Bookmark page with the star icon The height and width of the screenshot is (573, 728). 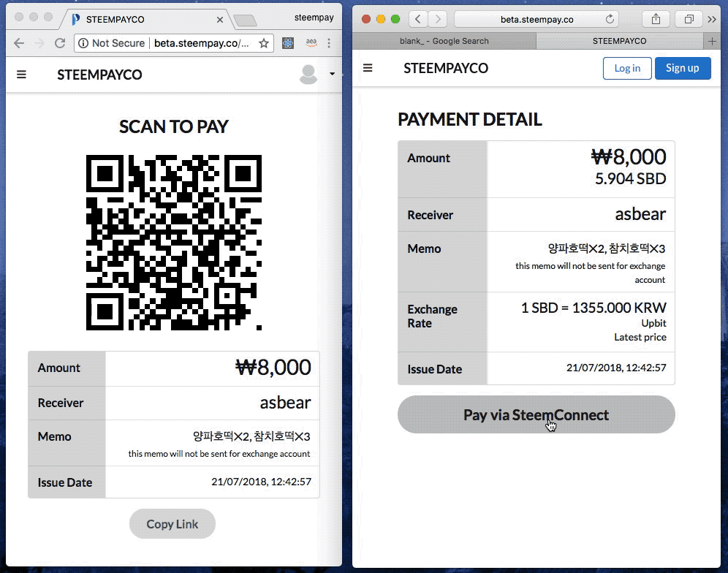(x=264, y=43)
